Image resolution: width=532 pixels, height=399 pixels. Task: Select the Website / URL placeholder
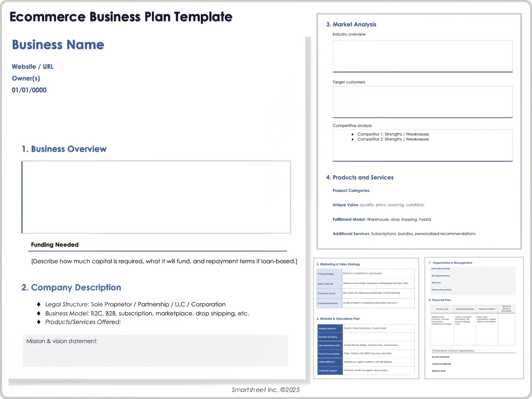click(x=32, y=66)
